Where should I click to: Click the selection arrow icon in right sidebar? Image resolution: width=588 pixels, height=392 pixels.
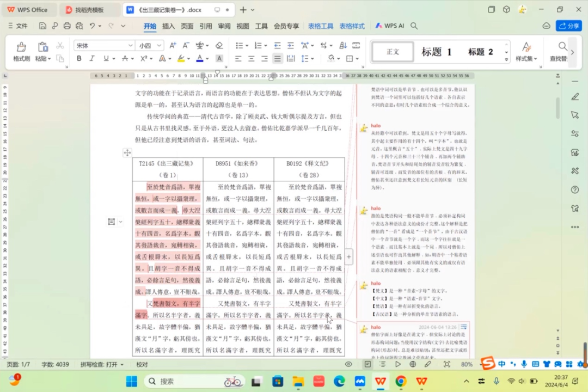click(575, 115)
